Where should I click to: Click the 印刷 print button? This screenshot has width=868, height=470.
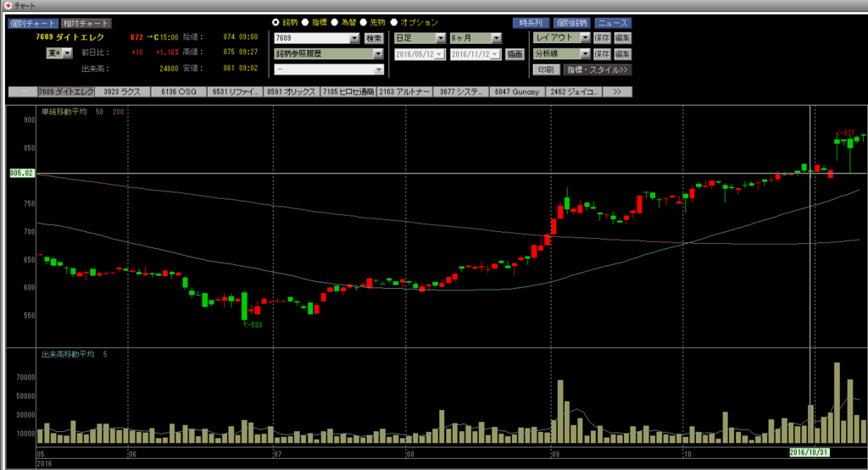546,69
